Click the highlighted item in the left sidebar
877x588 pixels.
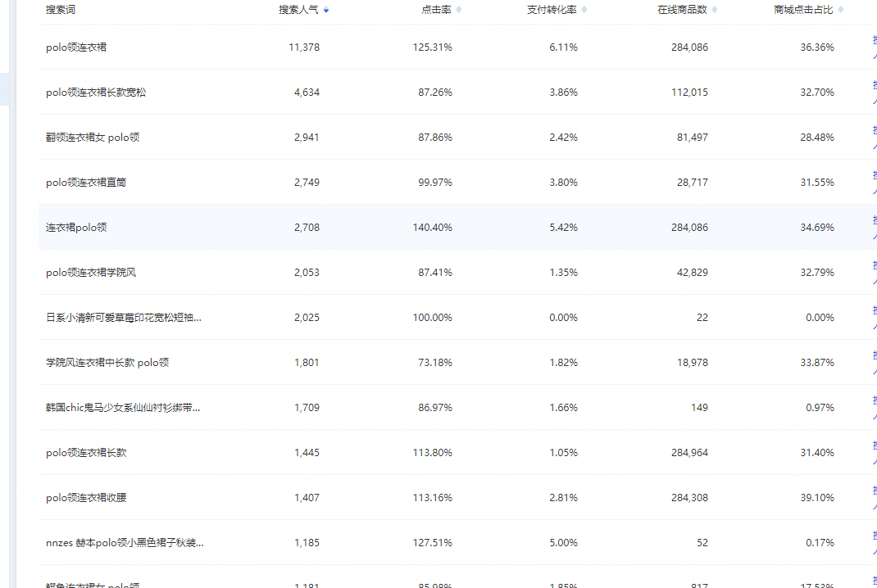coord(5,89)
